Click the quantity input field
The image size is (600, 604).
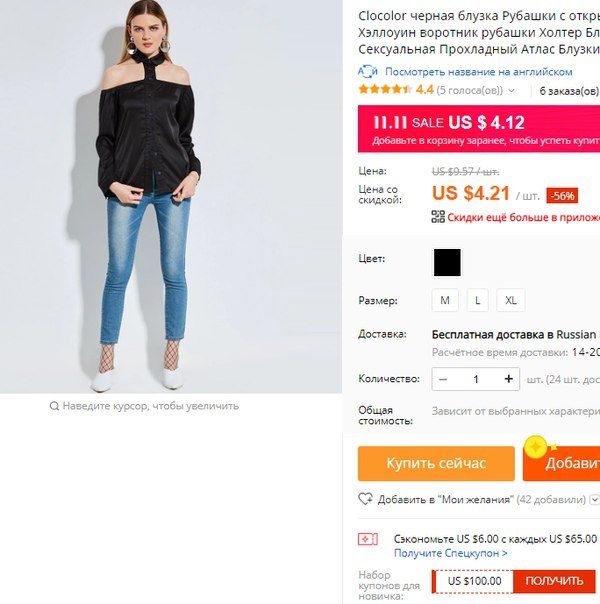(476, 379)
